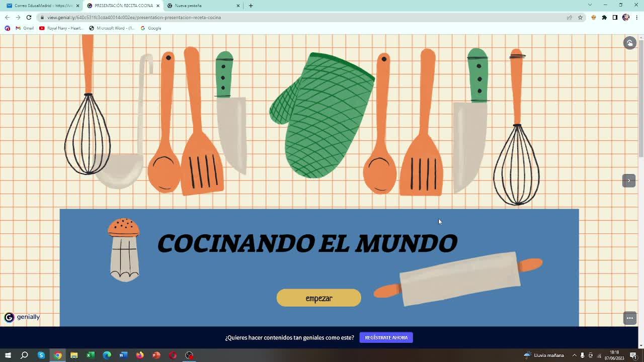Open the Windows notification center
Image resolution: width=644 pixels, height=362 pixels.
(x=633, y=355)
